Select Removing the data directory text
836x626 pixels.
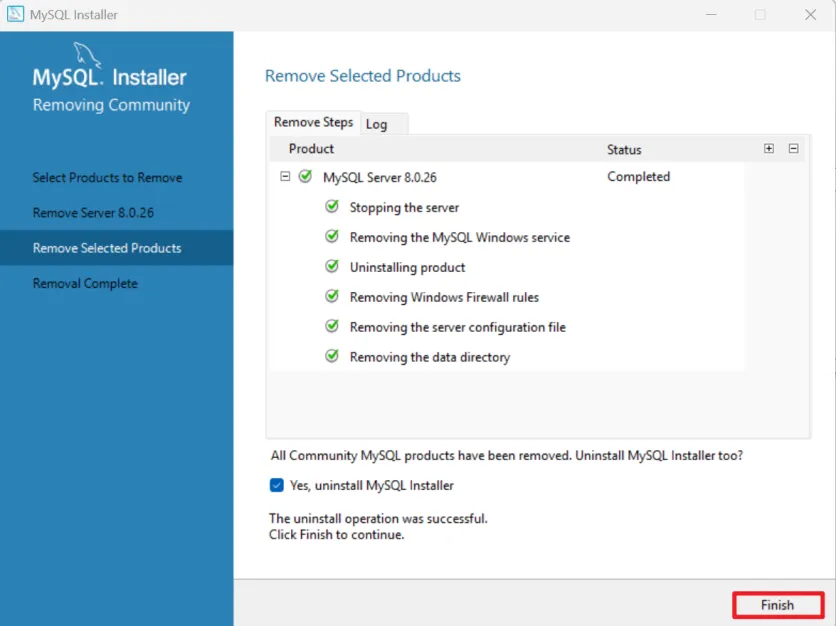430,357
